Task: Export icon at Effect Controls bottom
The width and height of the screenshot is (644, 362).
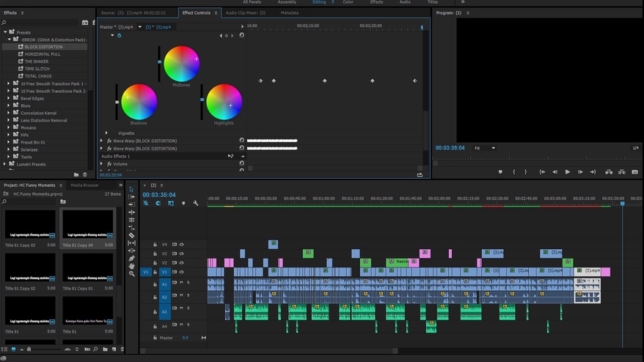Action: [420, 175]
